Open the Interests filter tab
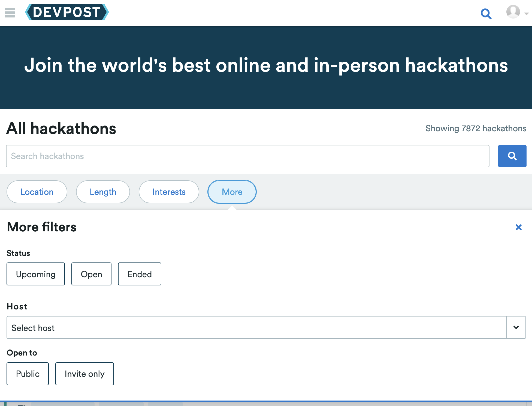 click(169, 192)
